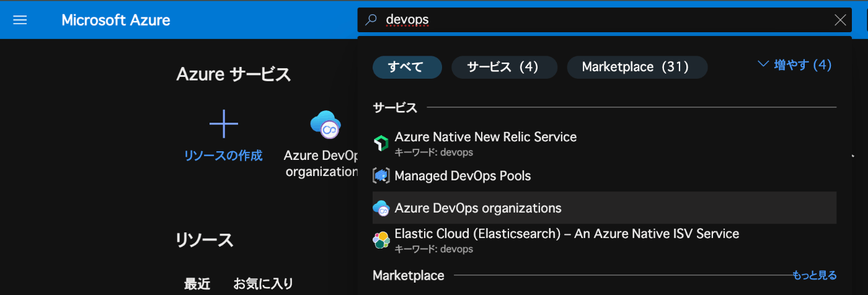
Task: Select the すべて filter pill
Action: [407, 67]
